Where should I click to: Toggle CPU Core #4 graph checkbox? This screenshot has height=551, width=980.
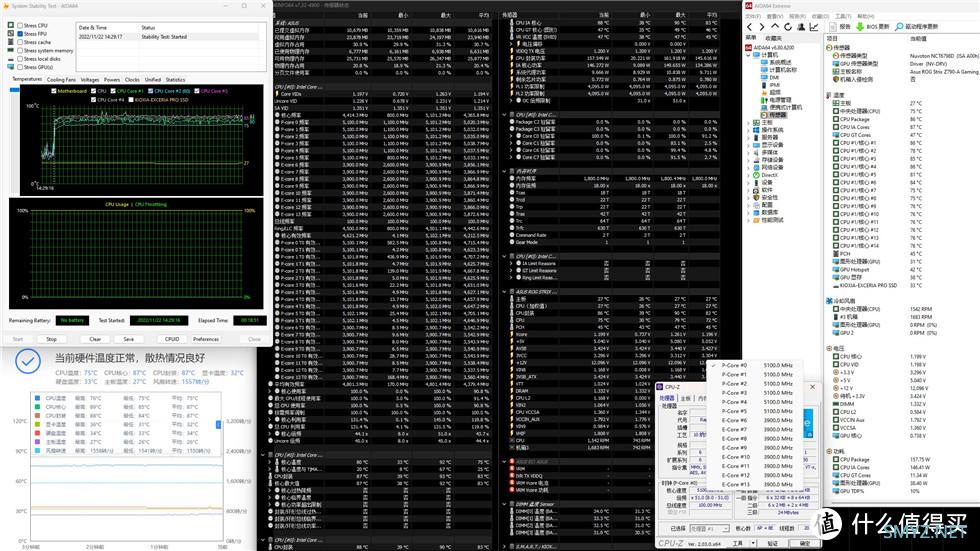click(x=94, y=100)
